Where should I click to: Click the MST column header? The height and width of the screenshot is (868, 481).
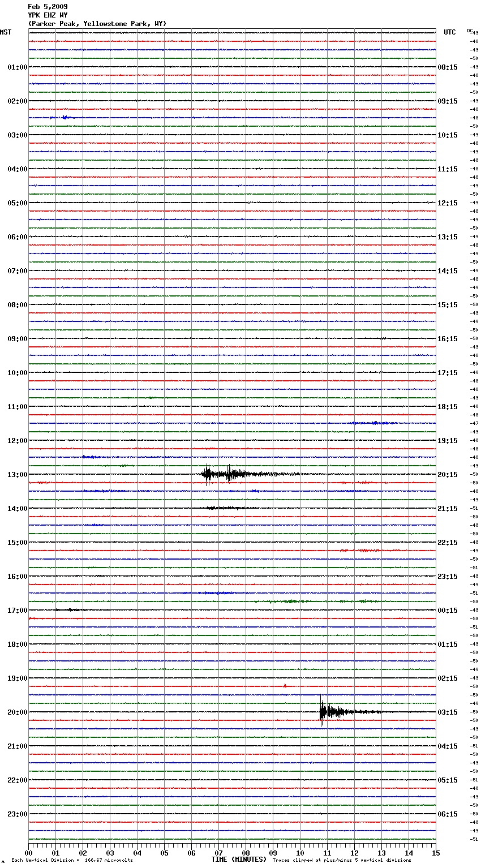tap(6, 32)
